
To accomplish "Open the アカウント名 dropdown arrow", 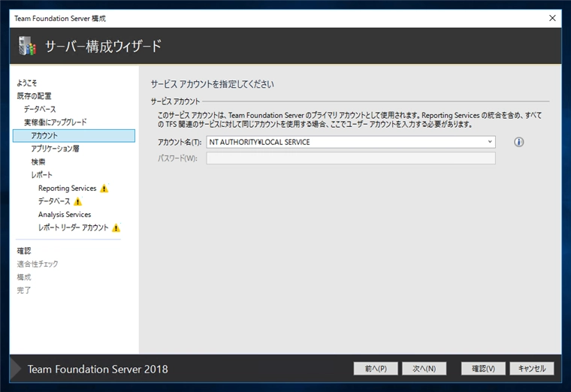I will (490, 142).
